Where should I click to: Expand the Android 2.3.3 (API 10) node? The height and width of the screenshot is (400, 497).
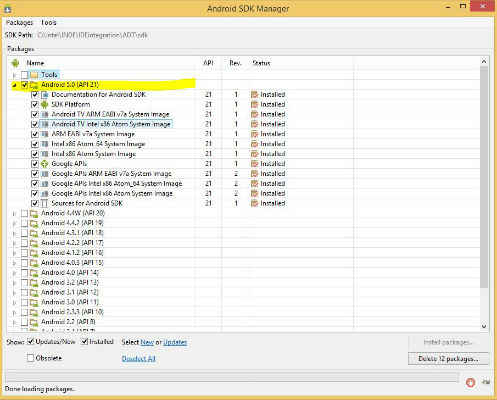click(14, 313)
